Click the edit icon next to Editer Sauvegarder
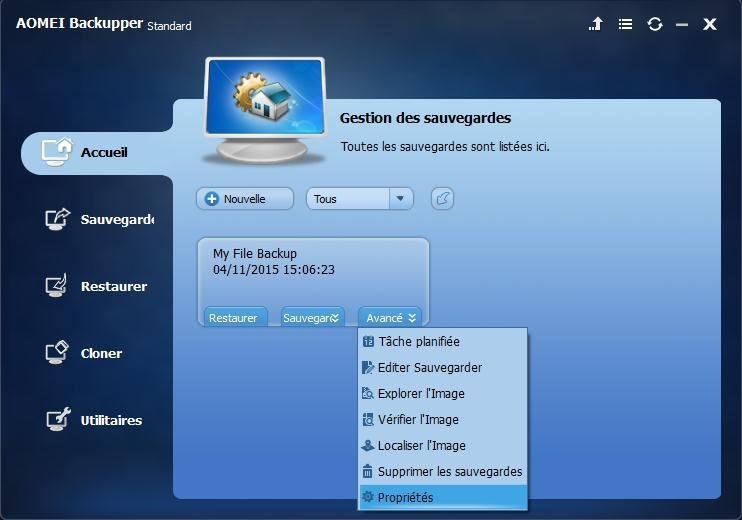Viewport: 742px width, 520px height. point(368,368)
